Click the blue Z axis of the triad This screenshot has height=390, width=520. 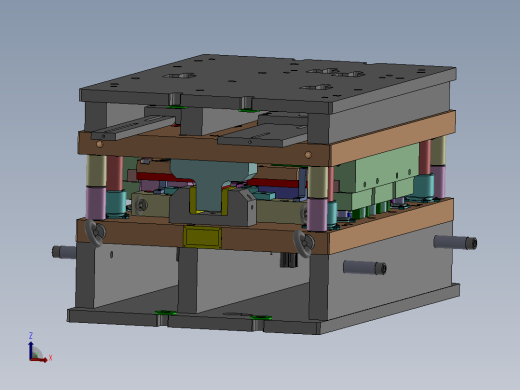(31, 350)
